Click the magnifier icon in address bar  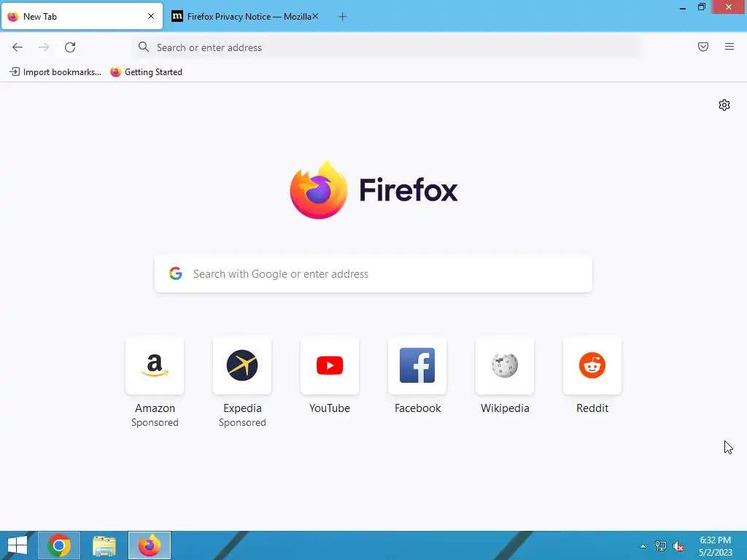[144, 47]
